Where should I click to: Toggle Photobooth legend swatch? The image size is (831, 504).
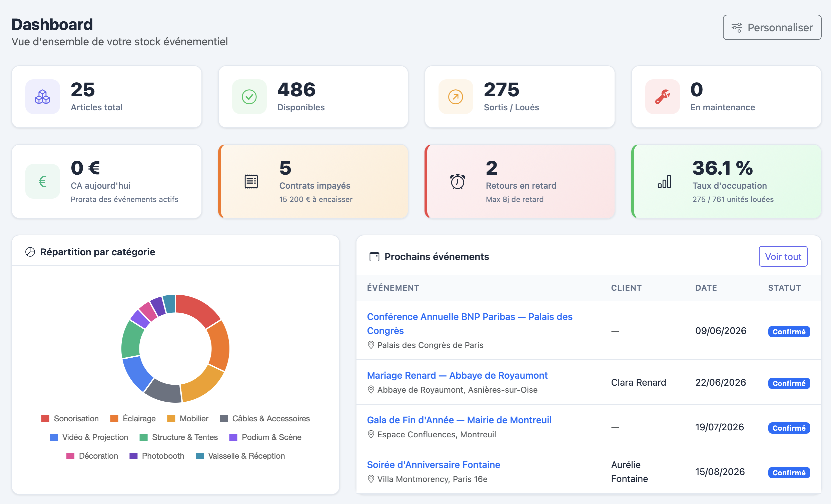point(133,456)
